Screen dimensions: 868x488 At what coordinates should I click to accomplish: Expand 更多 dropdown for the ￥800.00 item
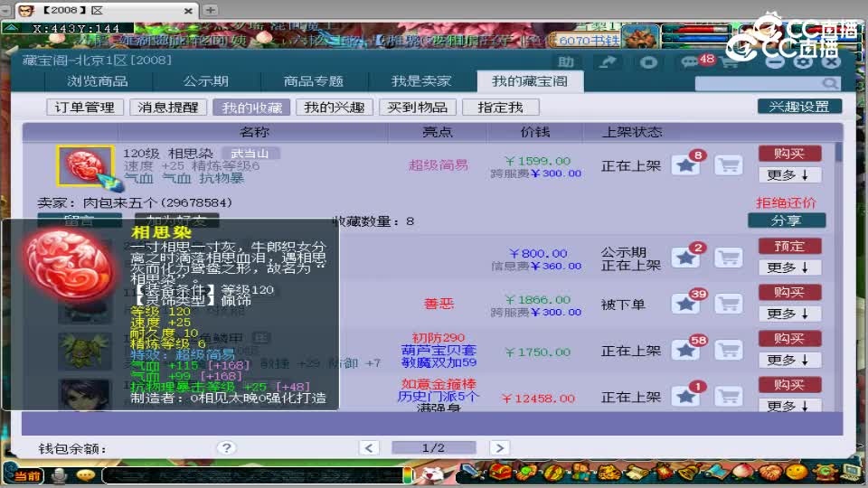tap(789, 267)
